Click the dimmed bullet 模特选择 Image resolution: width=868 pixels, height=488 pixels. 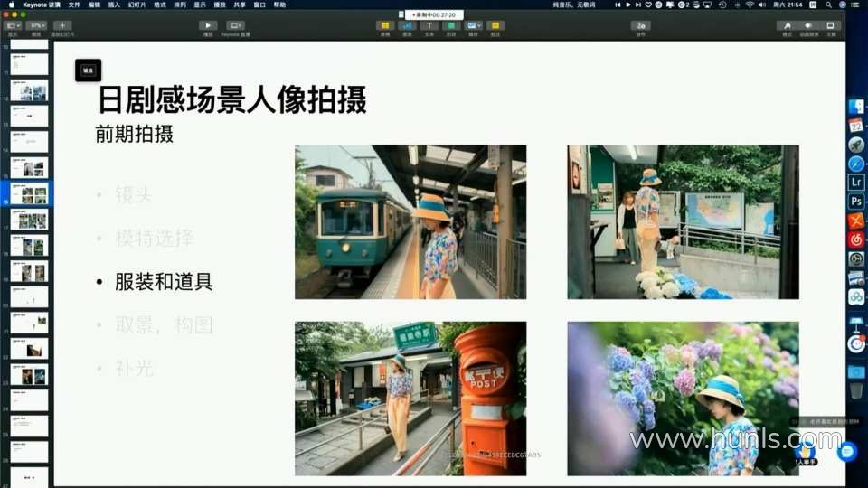click(154, 238)
